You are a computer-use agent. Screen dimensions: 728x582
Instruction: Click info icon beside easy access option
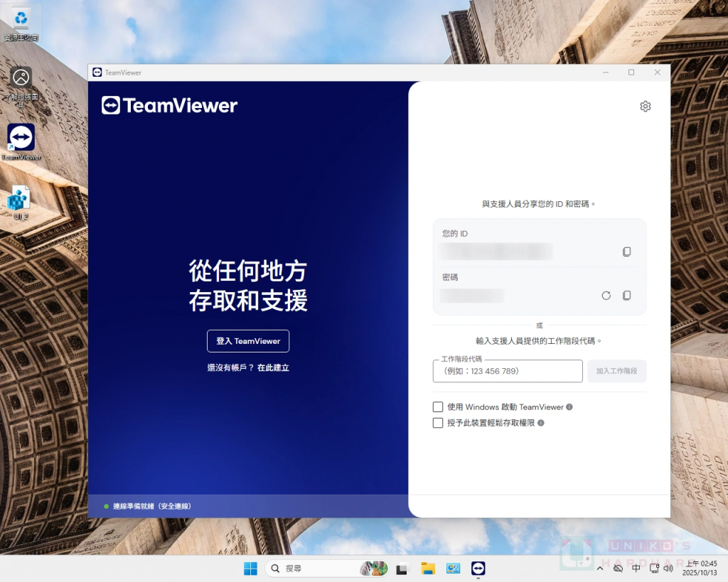point(541,423)
